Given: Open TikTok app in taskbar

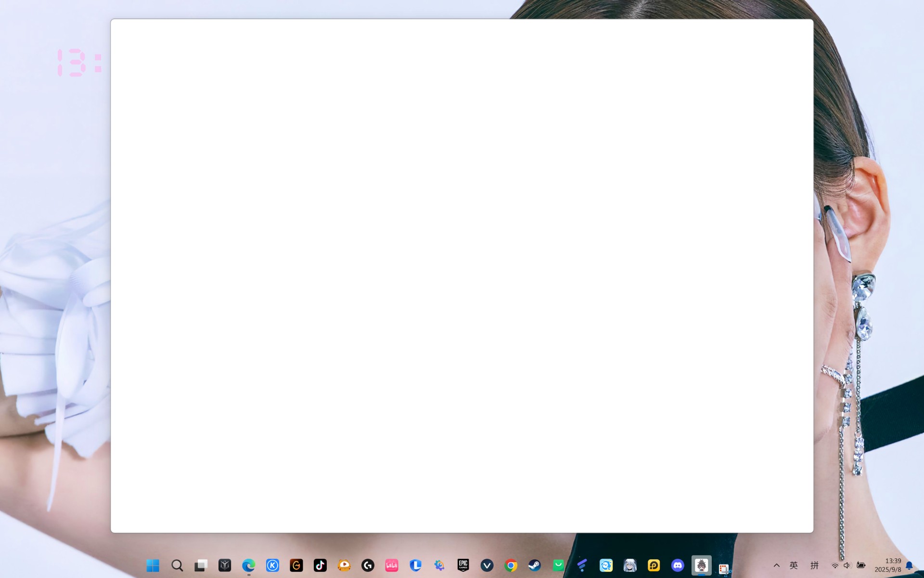Looking at the screenshot, I should 320,565.
